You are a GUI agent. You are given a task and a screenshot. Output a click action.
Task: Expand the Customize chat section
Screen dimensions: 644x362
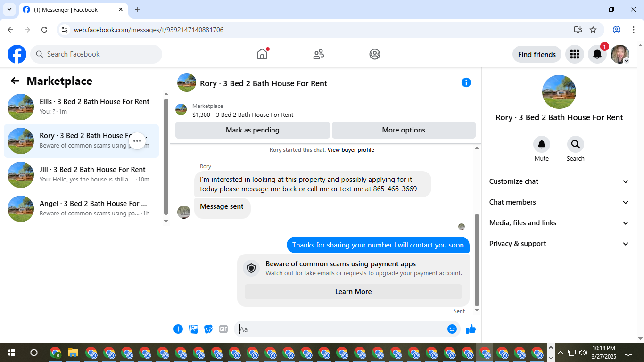(559, 181)
